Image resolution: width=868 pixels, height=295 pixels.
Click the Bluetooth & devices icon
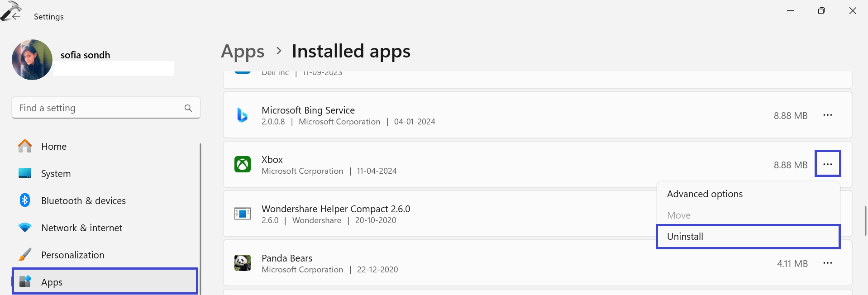(24, 200)
